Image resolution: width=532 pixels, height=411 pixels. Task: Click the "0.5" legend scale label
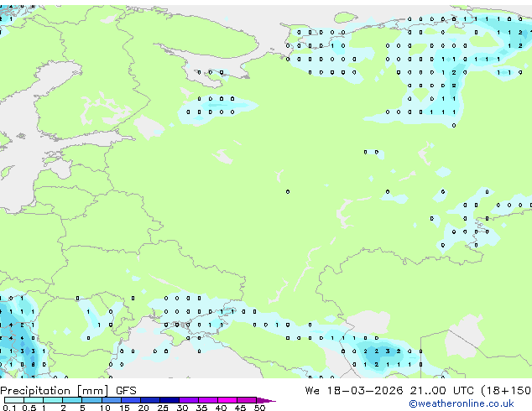[x=29, y=408]
